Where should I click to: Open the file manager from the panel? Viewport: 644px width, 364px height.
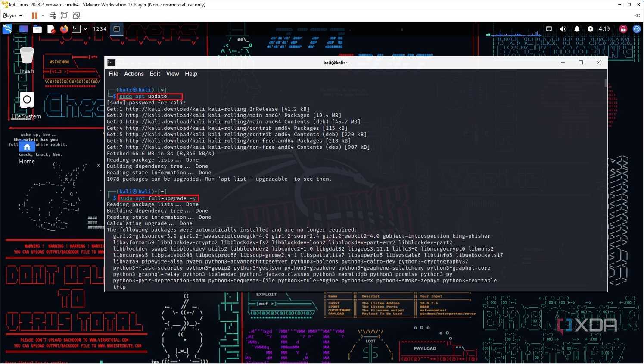[x=37, y=29]
